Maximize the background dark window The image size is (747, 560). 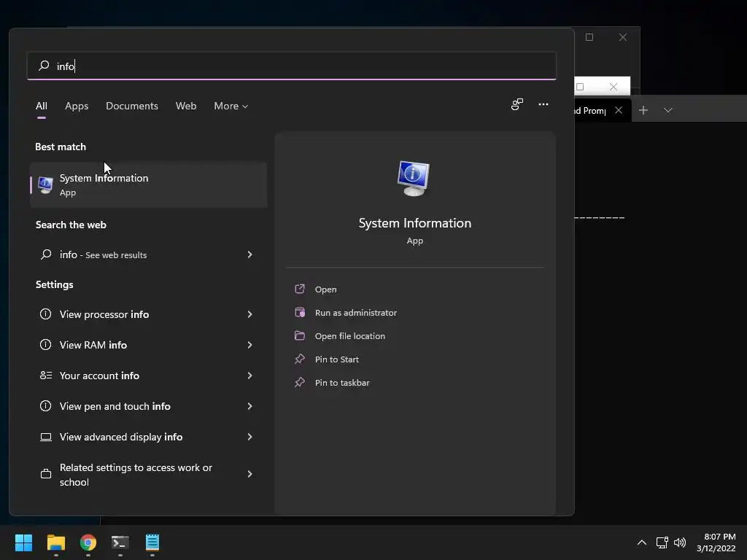589,37
